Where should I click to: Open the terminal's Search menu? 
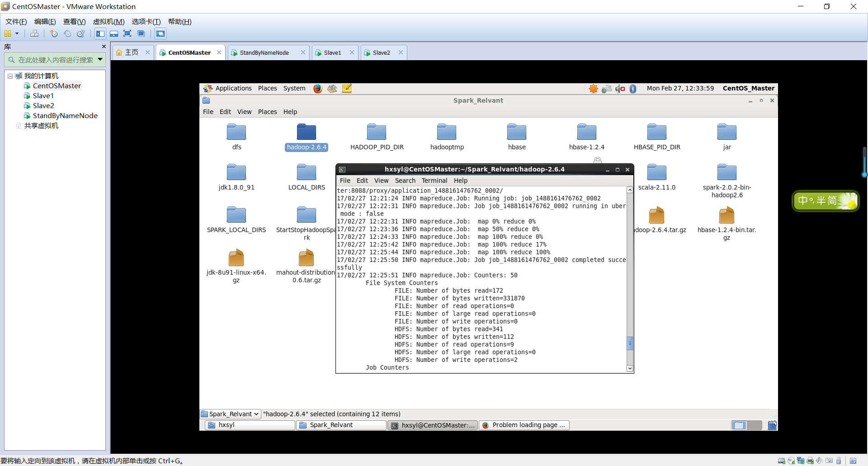405,181
